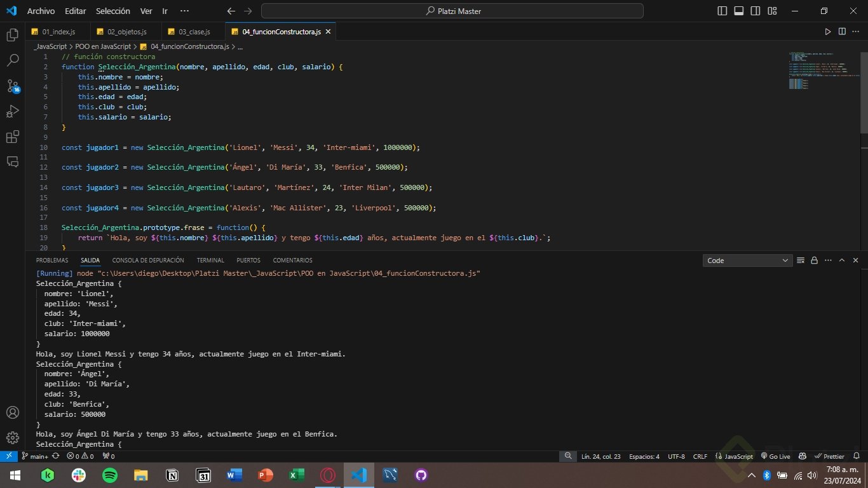Open the Extensions view

coord(12,137)
